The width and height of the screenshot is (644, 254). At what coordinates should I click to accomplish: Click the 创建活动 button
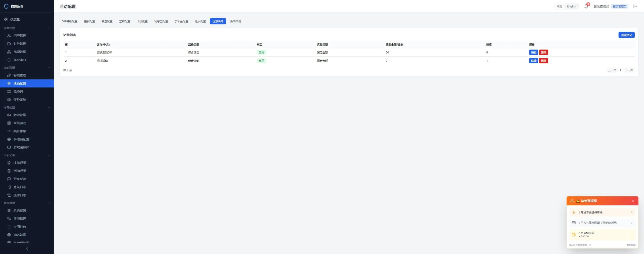(x=626, y=35)
